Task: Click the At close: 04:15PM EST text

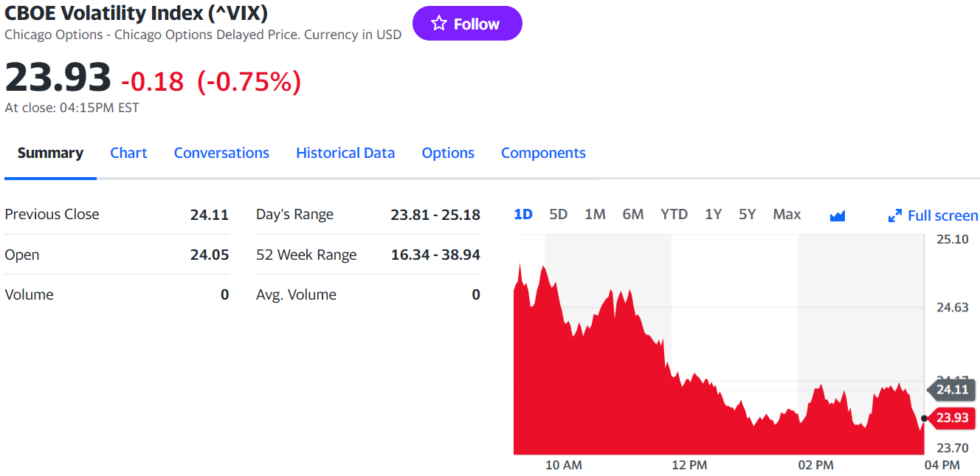Action: 72,108
